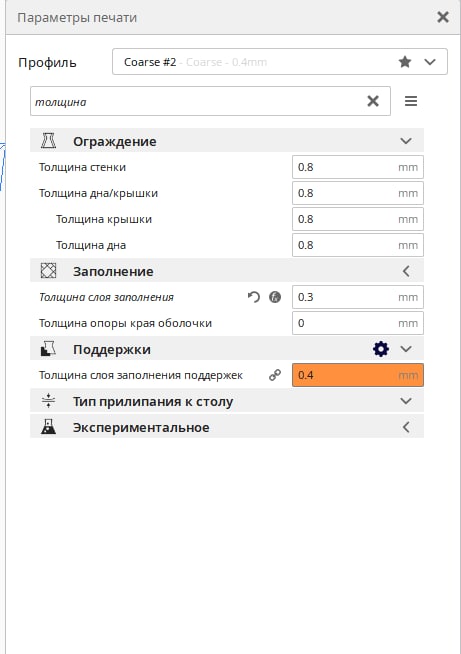Reset Толщина слоя заполнения with revert icon
The width and height of the screenshot is (461, 654).
point(254,297)
